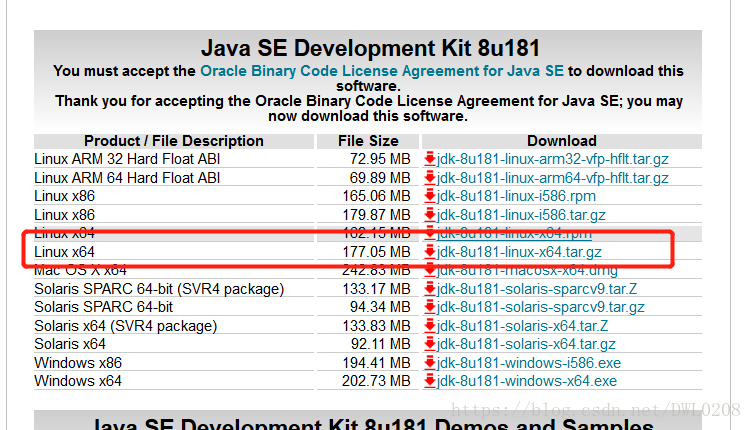Download jdk-8u181-windows-i586.exe
752x430 pixels.
529,363
